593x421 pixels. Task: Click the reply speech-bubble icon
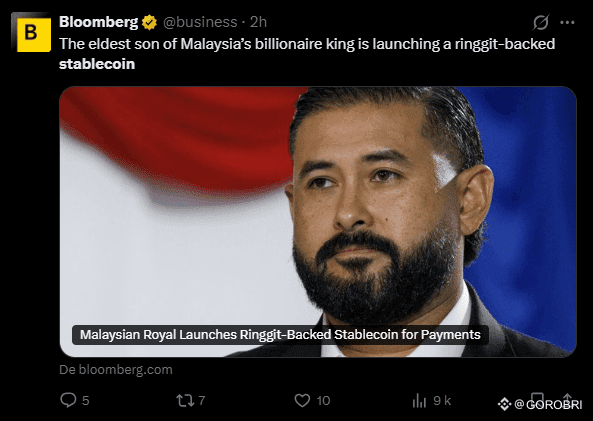click(68, 400)
